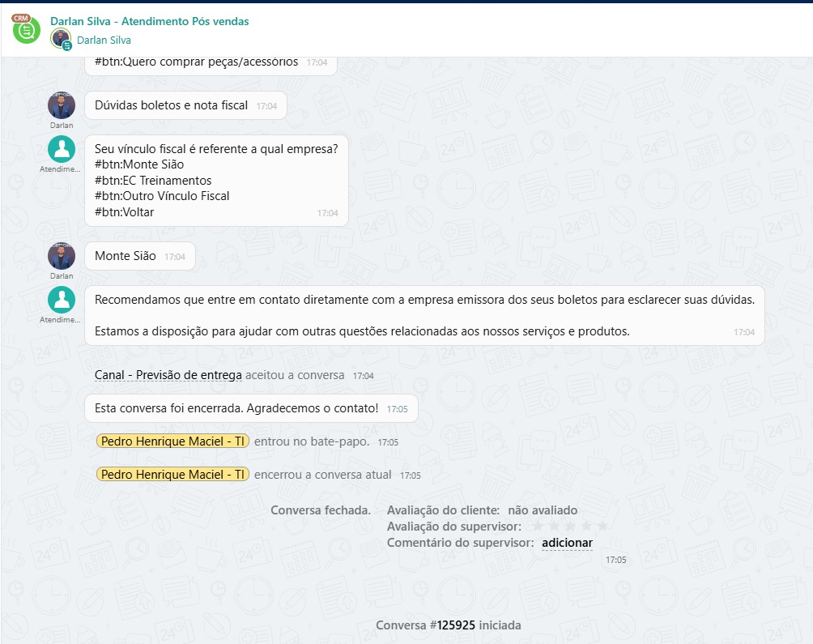Rate supervisor evaluation with first star
The height and width of the screenshot is (644, 813).
point(538,527)
